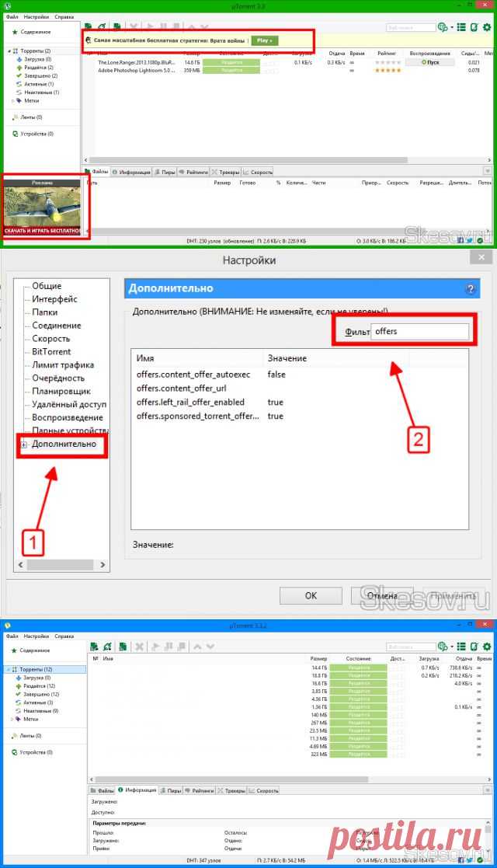
Task: Collapse detail pane arrow in blue-framed uTorrent tabs row
Action: click(x=487, y=790)
